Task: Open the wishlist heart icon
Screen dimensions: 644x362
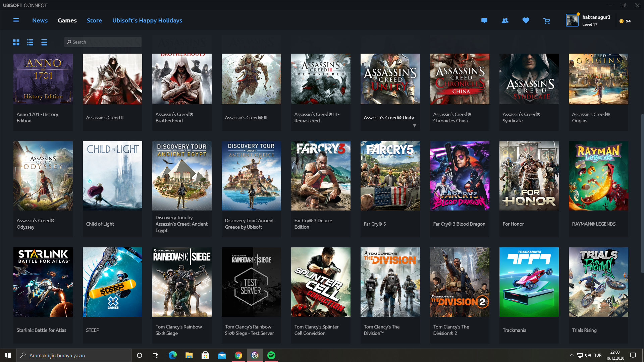Action: [526, 20]
